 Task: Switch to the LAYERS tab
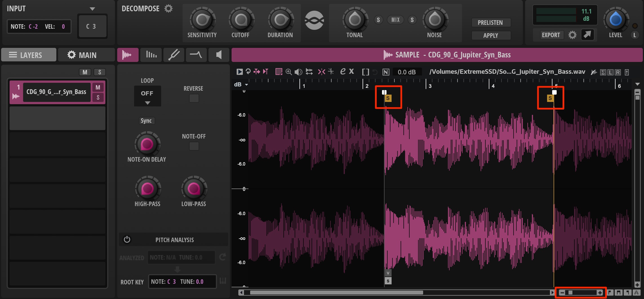(x=29, y=55)
